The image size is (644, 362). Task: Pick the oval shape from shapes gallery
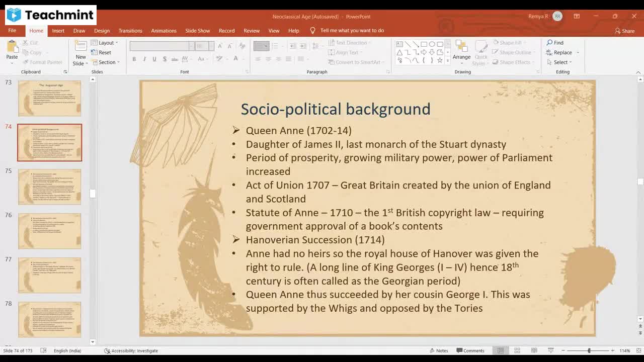432,44
